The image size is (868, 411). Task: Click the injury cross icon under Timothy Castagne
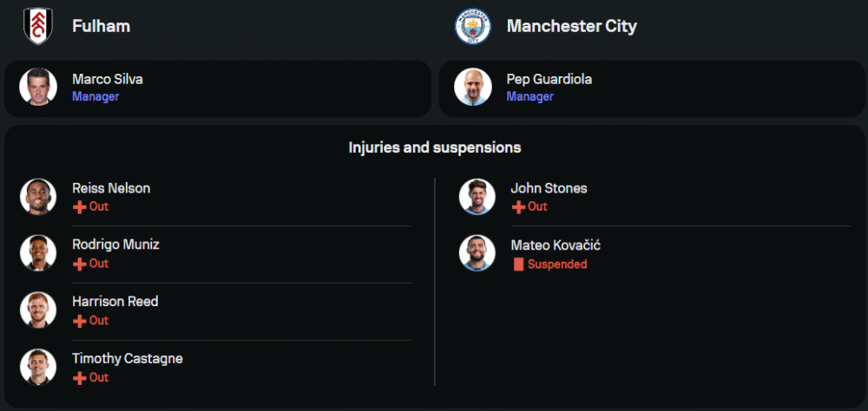(x=79, y=378)
